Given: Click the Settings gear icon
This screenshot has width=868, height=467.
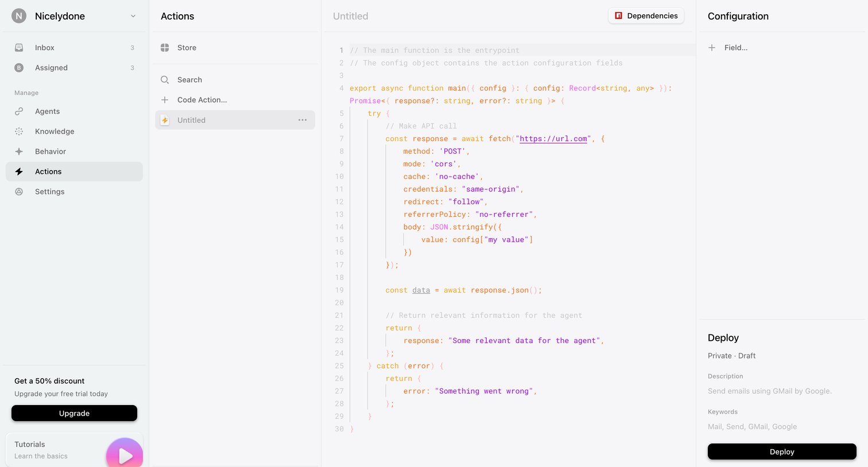Looking at the screenshot, I should tap(19, 192).
